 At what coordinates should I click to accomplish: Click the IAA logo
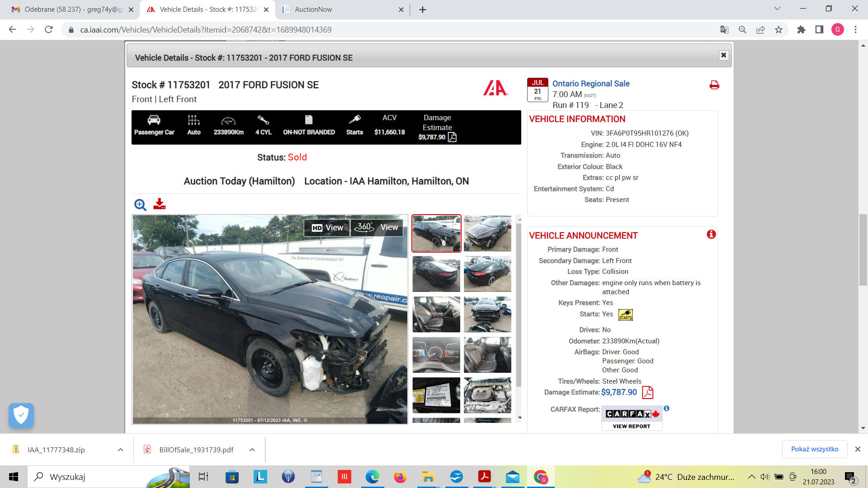pyautogui.click(x=495, y=88)
